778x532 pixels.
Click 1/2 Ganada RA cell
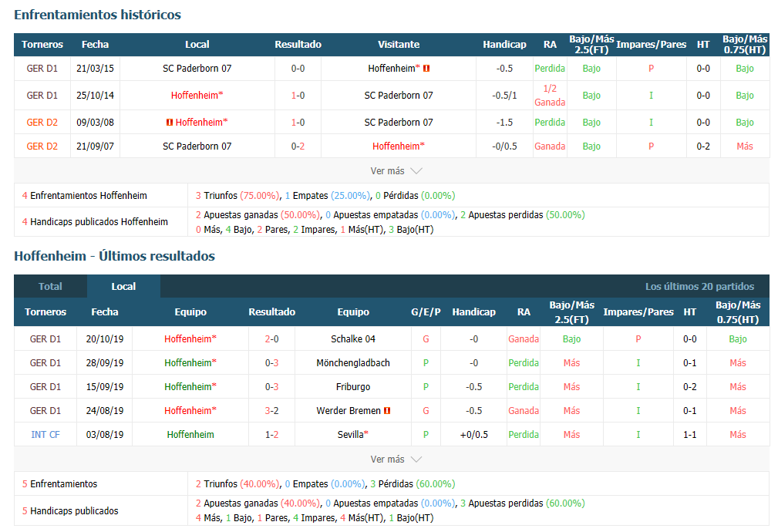(x=550, y=96)
